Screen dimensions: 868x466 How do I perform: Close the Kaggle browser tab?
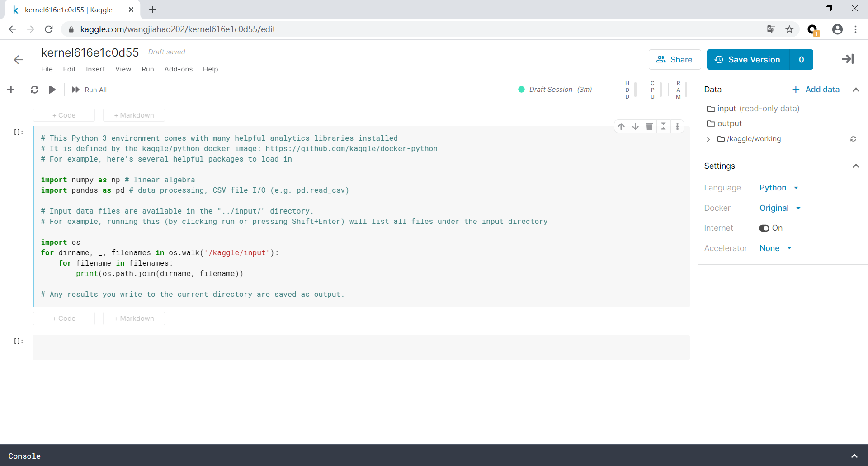(131, 10)
